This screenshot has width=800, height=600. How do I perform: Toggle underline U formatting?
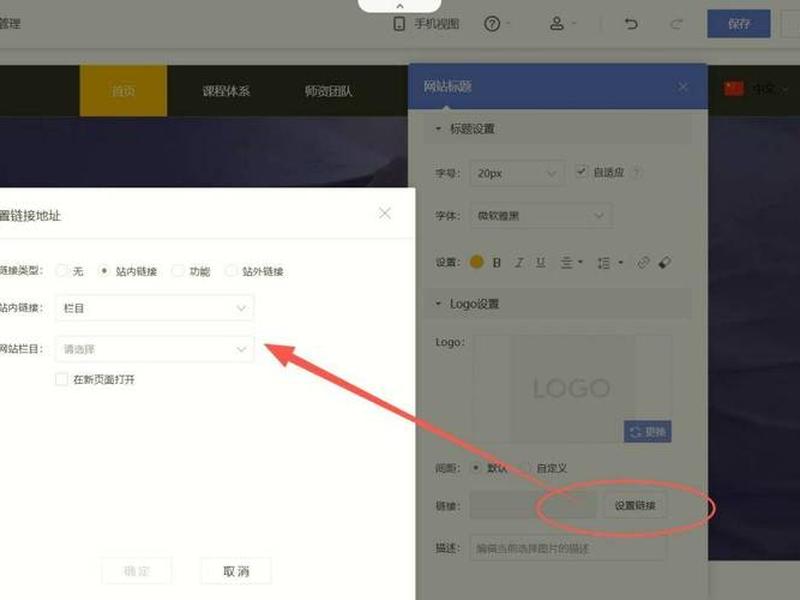541,263
